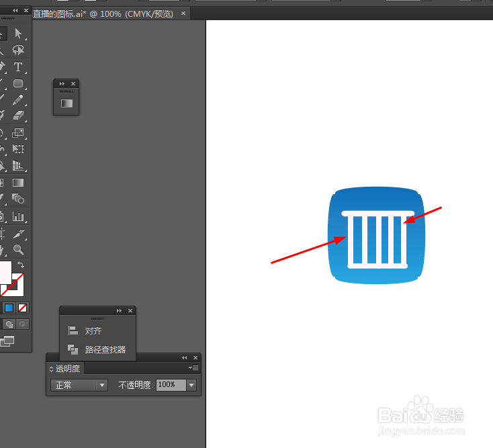The height and width of the screenshot is (448, 493).
Task: Close the 直播的图标.ai document tab
Action: click(x=183, y=13)
